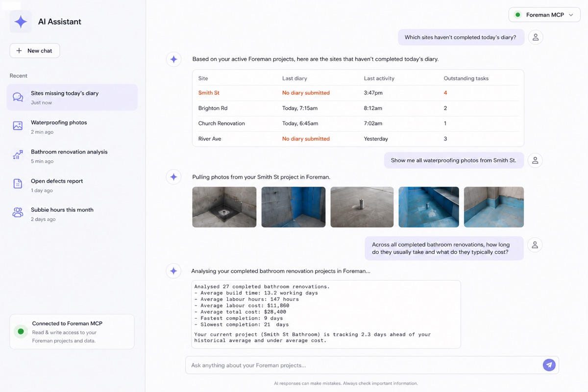Click the chevron in Foreman MCP selector

coord(571,15)
